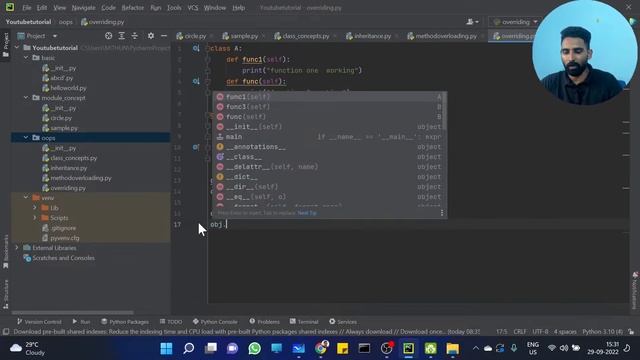Click the locate-in-project target icon
640x360 pixels.
point(109,36)
